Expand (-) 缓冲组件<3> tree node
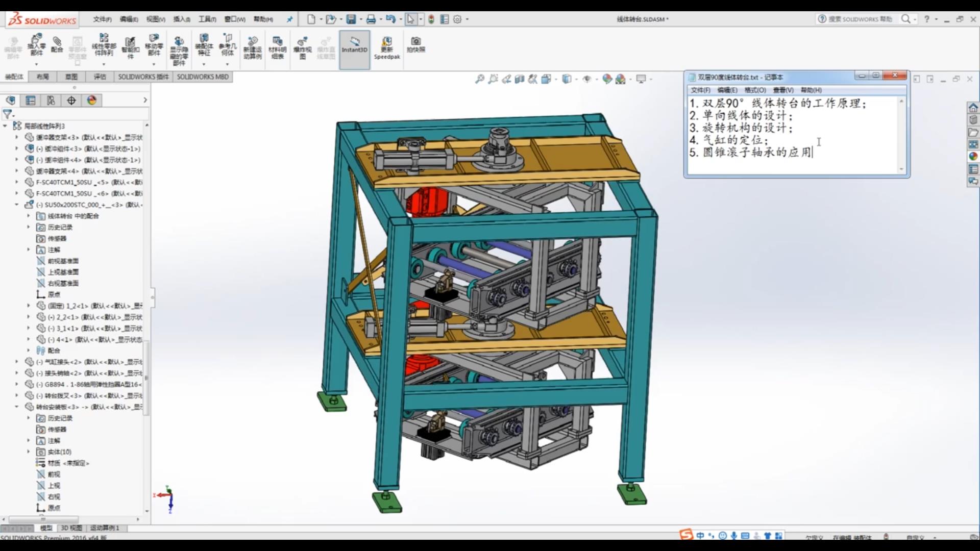The image size is (980, 551). click(17, 148)
